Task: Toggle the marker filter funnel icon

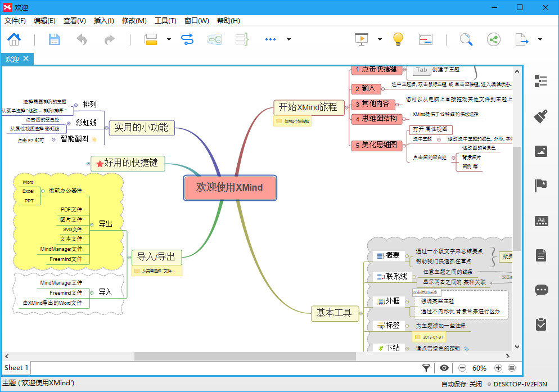Action: (x=426, y=368)
